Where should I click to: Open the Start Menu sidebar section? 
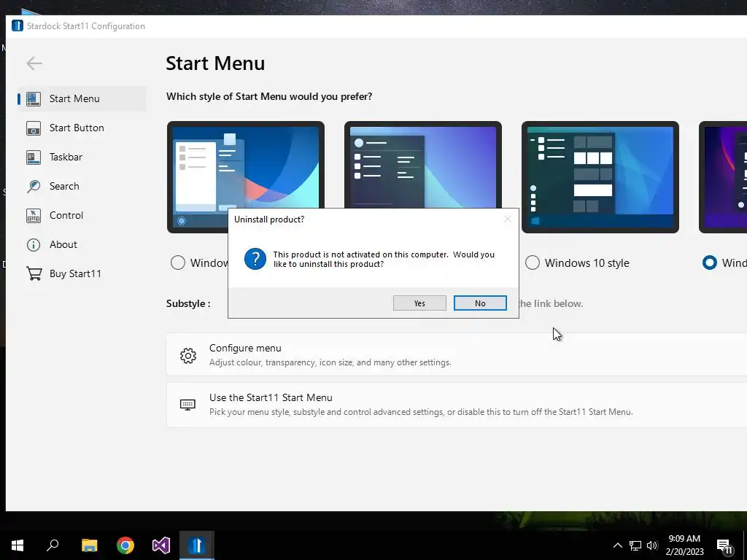[x=82, y=98]
